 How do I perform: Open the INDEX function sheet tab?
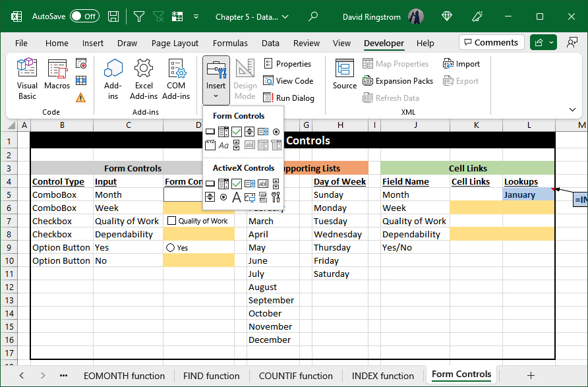[x=383, y=374]
